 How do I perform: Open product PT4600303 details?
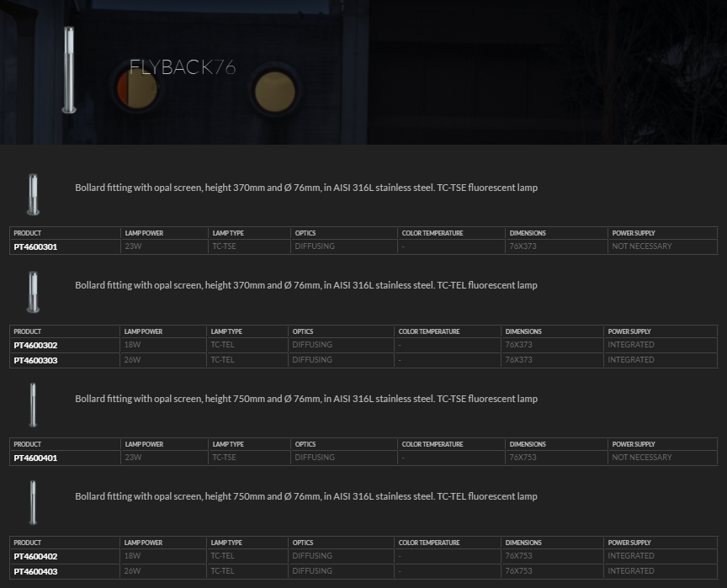(x=35, y=360)
